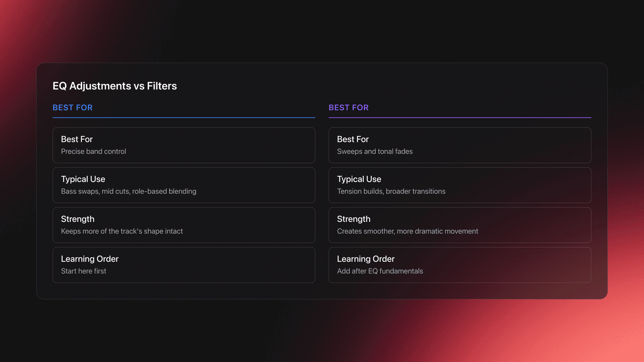Select the right purple BEST FOR header
Viewport: 644px width, 362px height.
pos(348,108)
